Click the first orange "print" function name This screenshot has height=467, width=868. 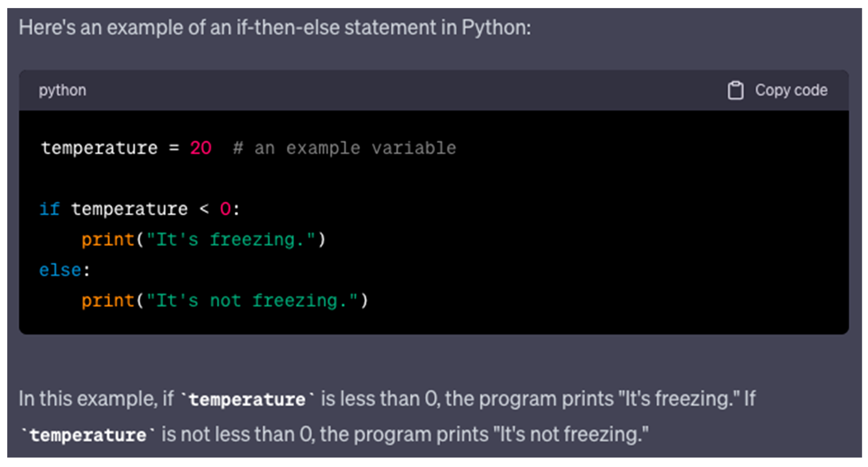[108, 240]
